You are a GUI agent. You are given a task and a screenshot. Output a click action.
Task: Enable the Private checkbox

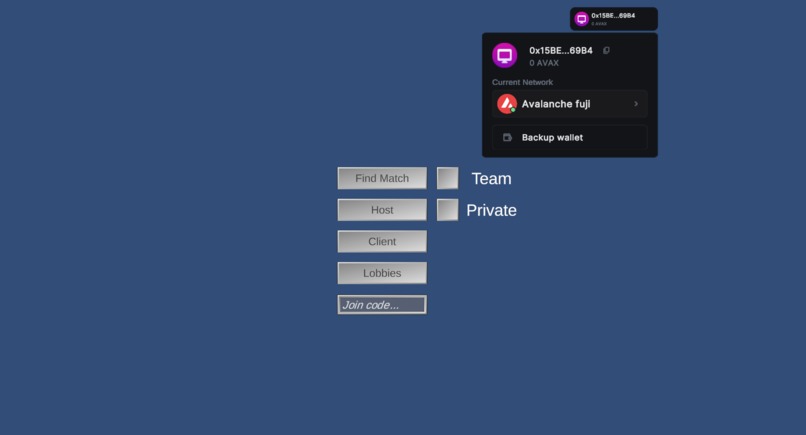pyautogui.click(x=448, y=210)
